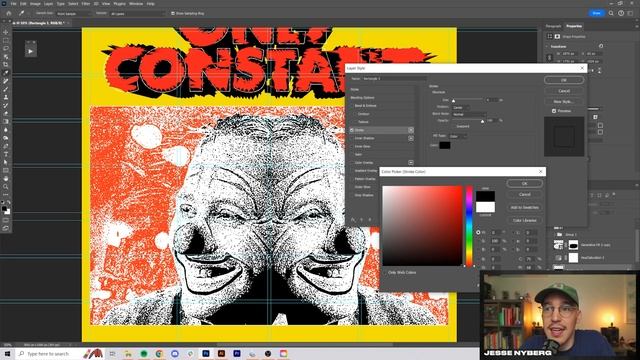Click the plus button beside Inner Shadow
640x360 pixels.
(411, 138)
